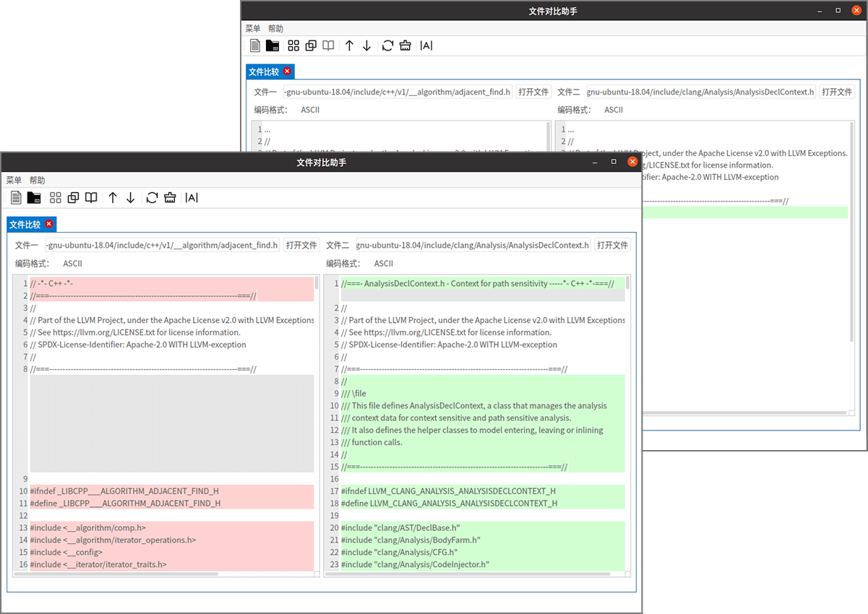This screenshot has width=868, height=614.
Task: Close the 文件比较 tab in the front window
Action: pos(49,224)
